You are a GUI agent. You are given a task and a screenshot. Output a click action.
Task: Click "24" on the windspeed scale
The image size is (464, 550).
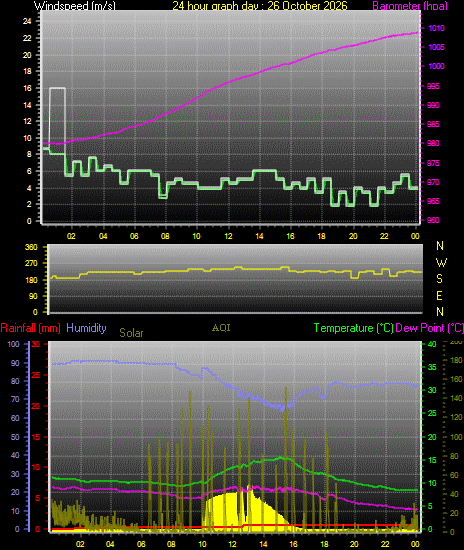coord(27,21)
